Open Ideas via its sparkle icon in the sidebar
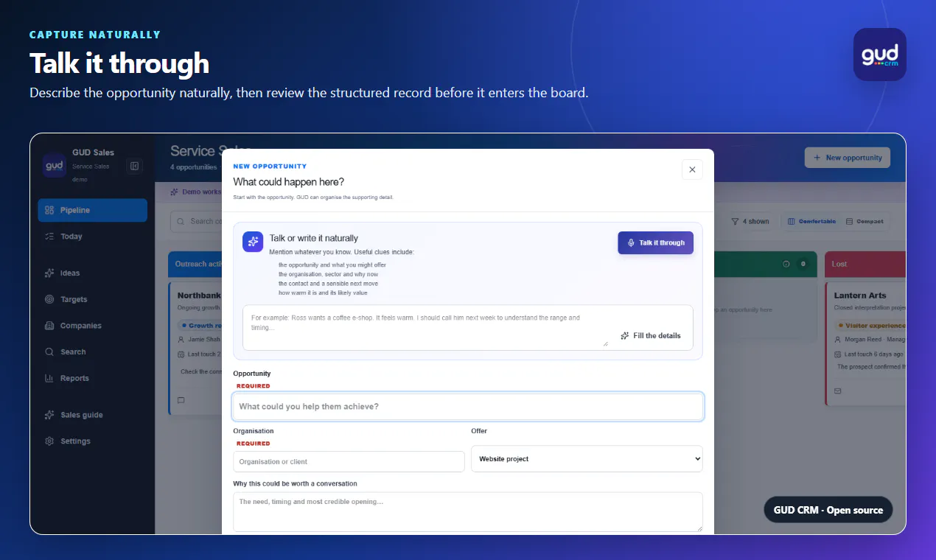This screenshot has height=560, width=936. [49, 273]
